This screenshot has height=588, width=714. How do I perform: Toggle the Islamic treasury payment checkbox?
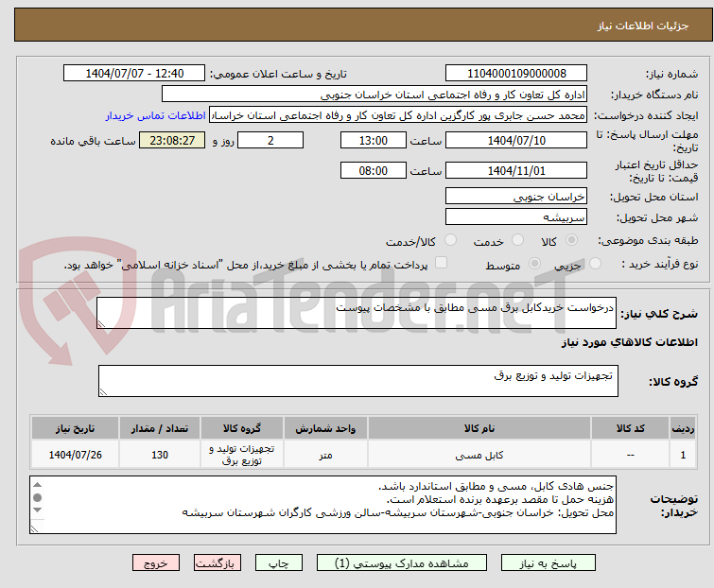[441, 265]
